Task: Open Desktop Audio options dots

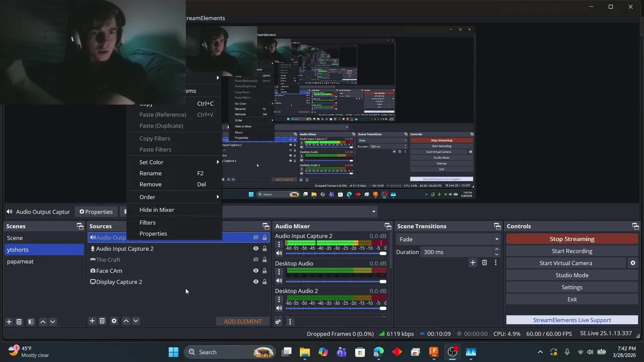Action: pos(279,272)
